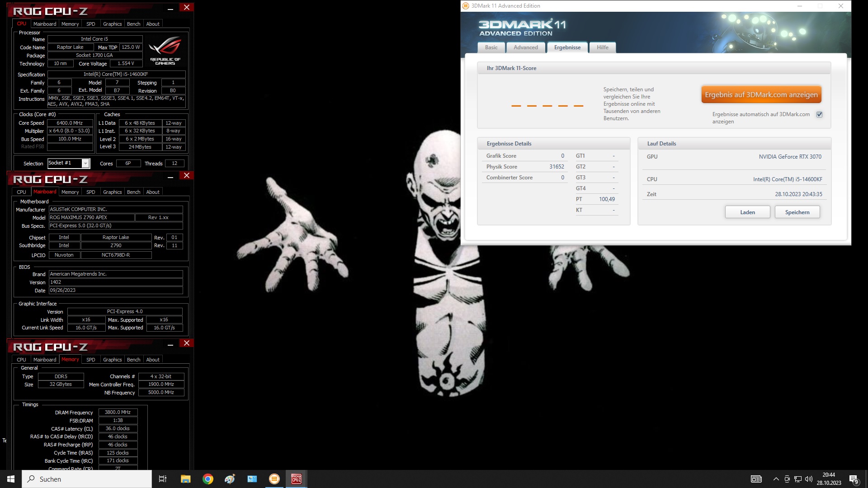Open About tab in top CPU-Z window
The image size is (868, 488).
[153, 24]
